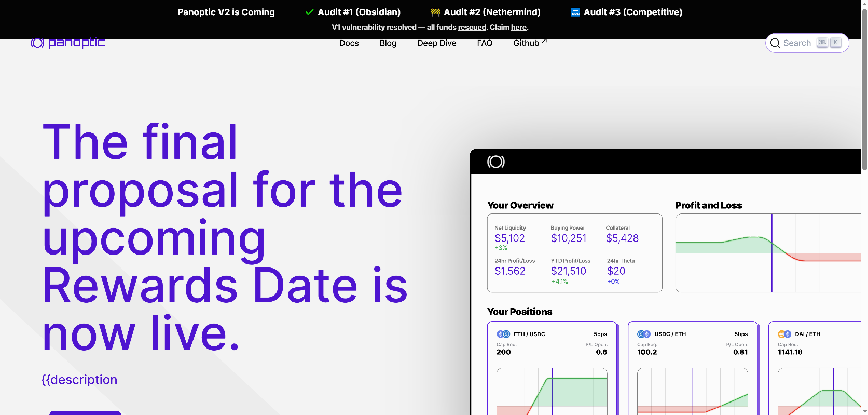Image resolution: width=868 pixels, height=415 pixels.
Task: Click the construction icon beside Audit #2
Action: click(x=435, y=12)
